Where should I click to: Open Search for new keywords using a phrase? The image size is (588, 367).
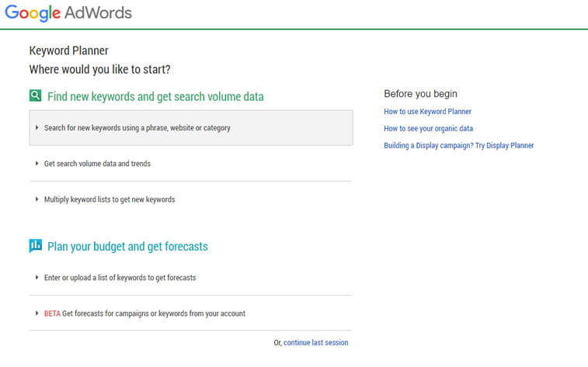pyautogui.click(x=191, y=128)
